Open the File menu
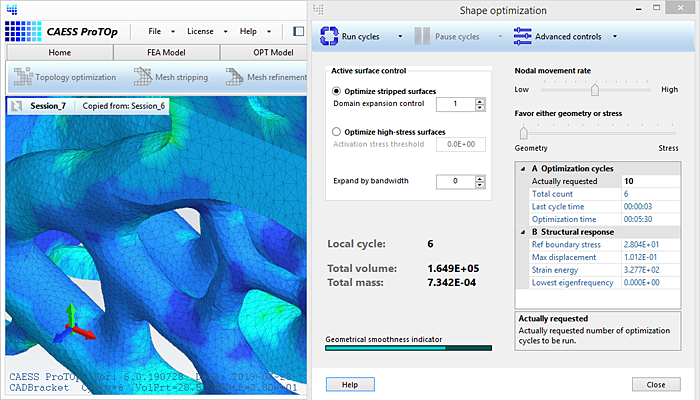Viewport: 700px width, 400px height. (x=154, y=31)
